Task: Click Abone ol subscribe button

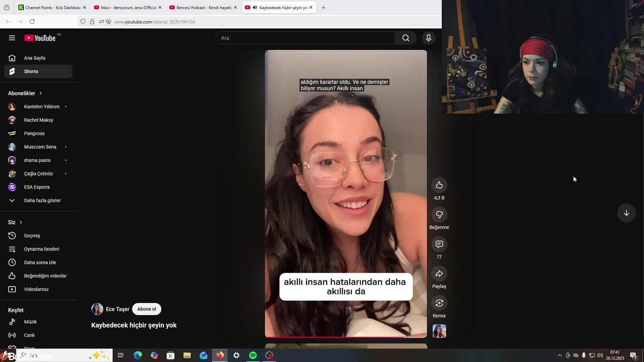Action: [147, 309]
